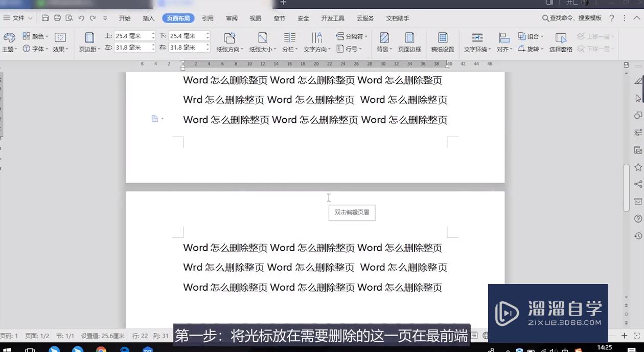Click the Save icon in quick access toolbar

pos(45,17)
